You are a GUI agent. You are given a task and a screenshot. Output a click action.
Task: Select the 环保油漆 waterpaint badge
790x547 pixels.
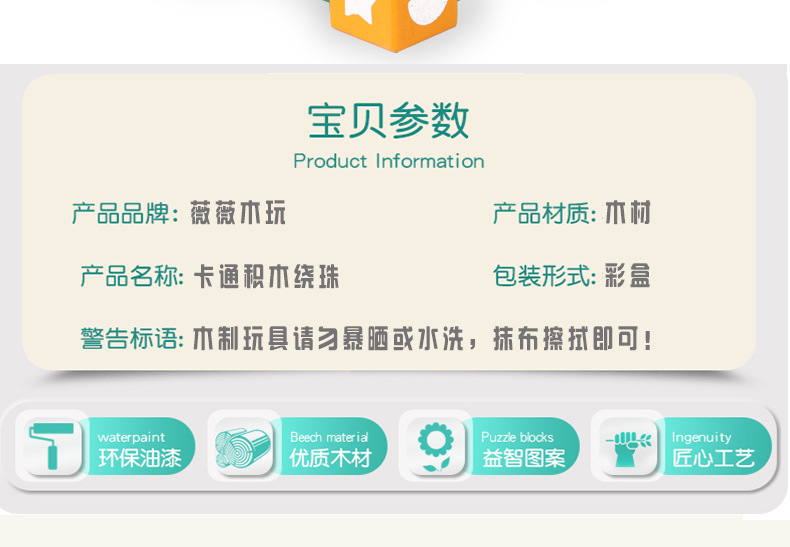click(x=104, y=446)
